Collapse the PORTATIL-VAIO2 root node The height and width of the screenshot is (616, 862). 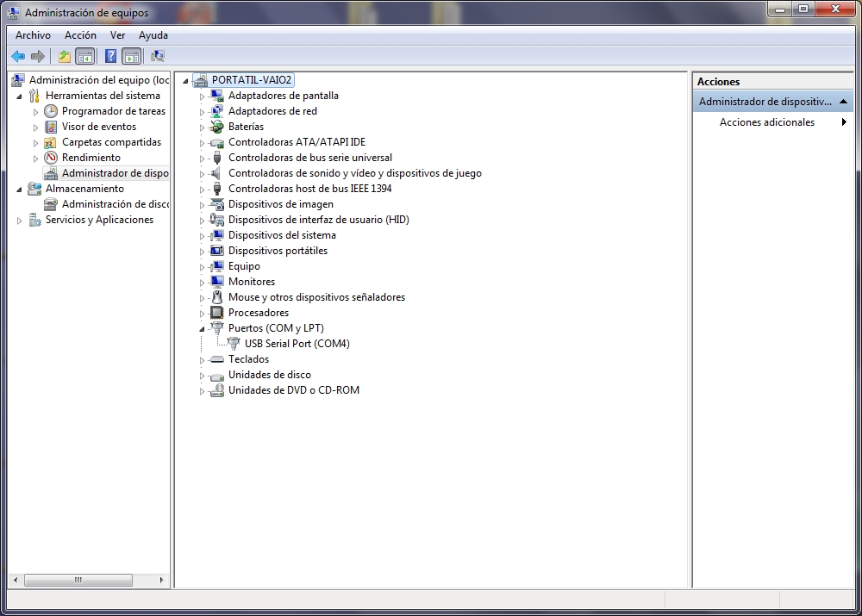coord(186,81)
